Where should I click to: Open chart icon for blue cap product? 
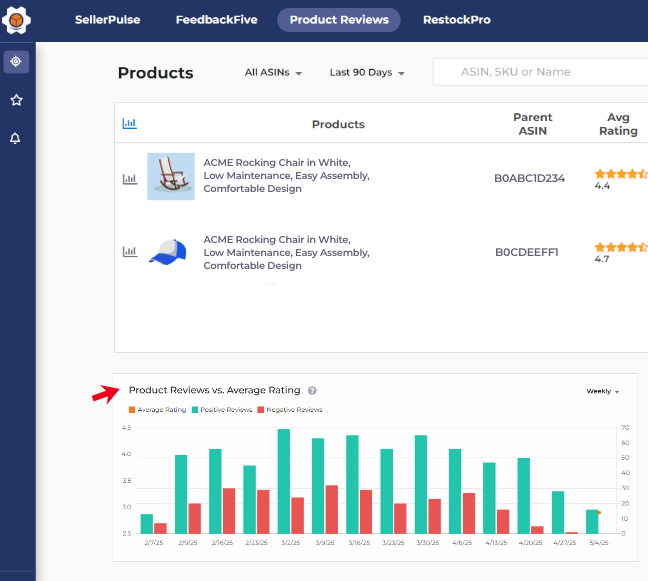coord(129,252)
